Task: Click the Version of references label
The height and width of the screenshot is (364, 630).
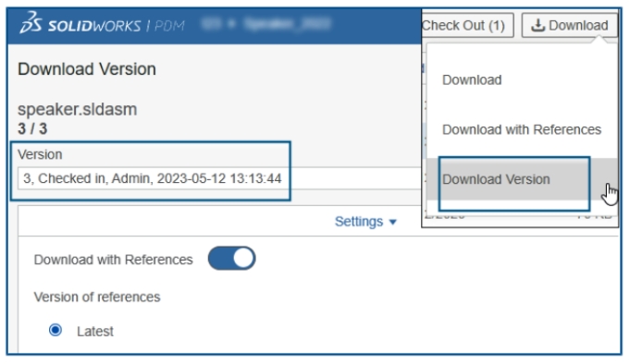Action: 97,297
